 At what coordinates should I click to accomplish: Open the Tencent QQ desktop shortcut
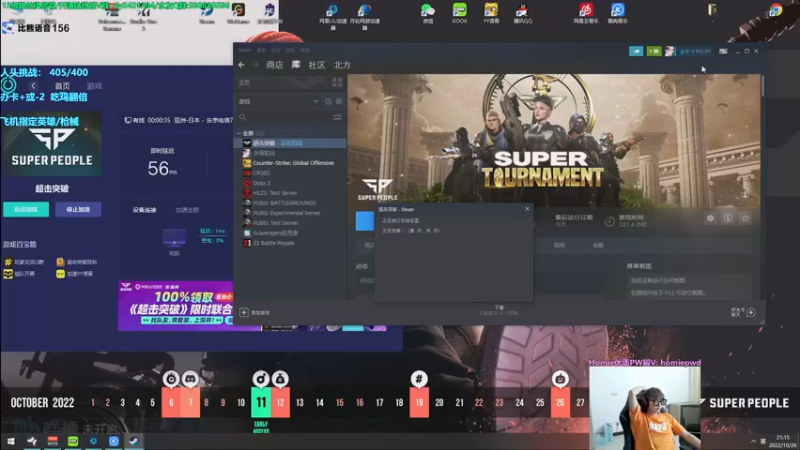click(522, 13)
